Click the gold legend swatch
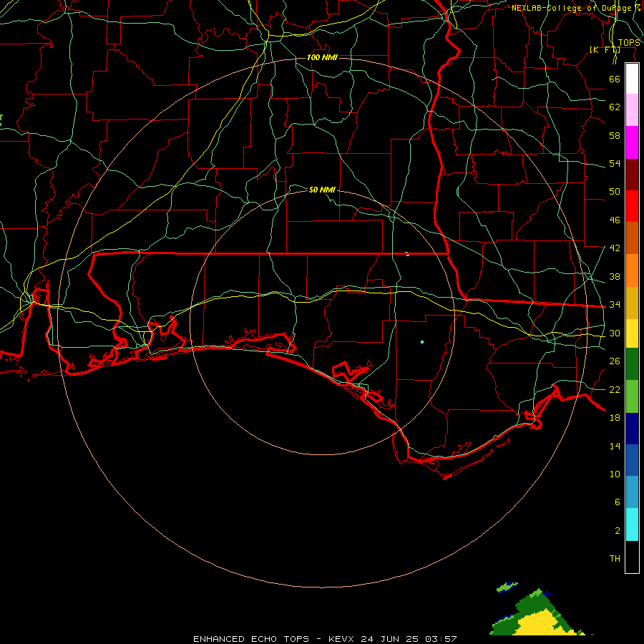This screenshot has width=644, height=644. click(x=632, y=303)
